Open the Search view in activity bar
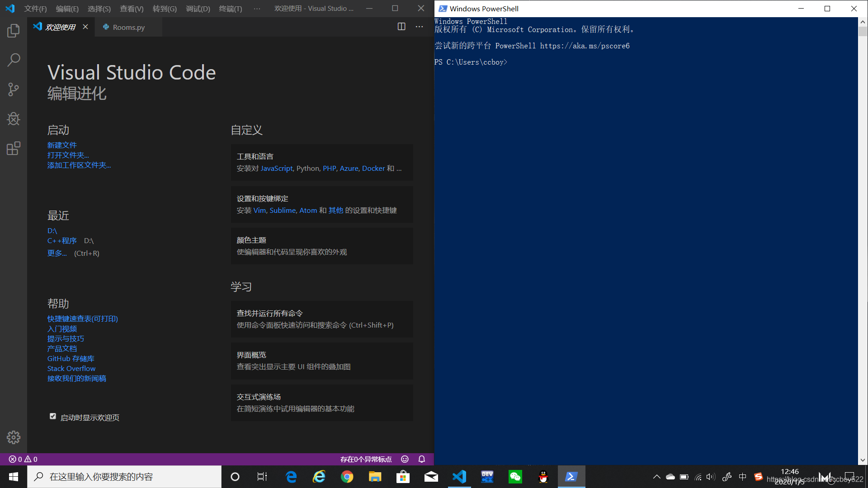The image size is (868, 488). (x=14, y=60)
